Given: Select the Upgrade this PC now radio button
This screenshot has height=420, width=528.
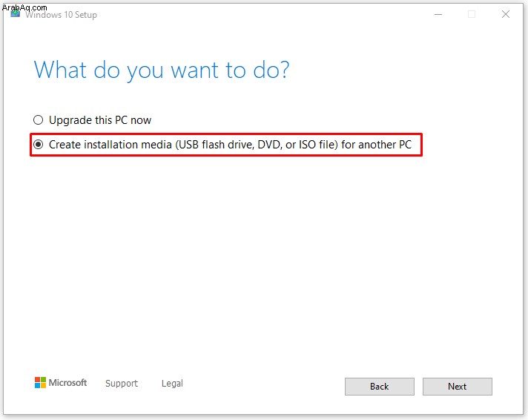Looking at the screenshot, I should (38, 119).
